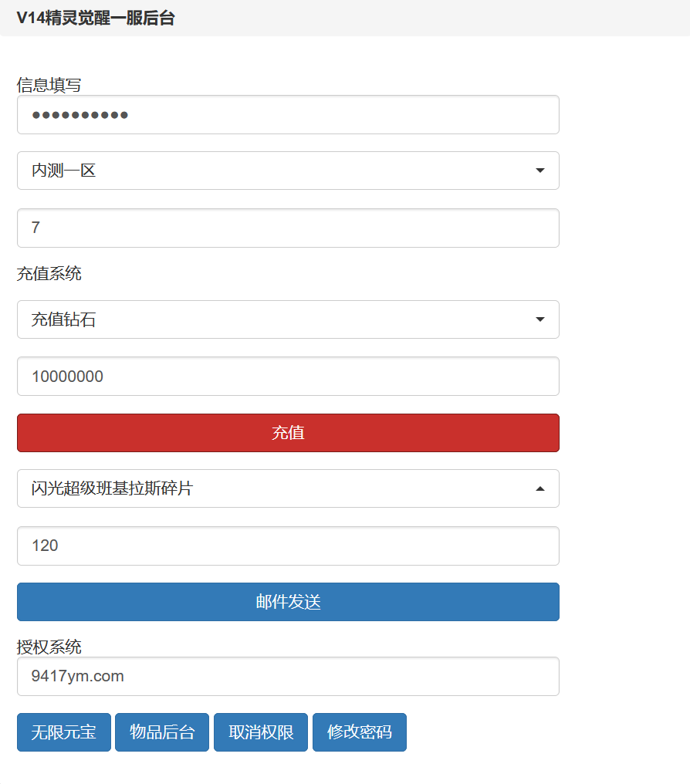The height and width of the screenshot is (784, 690).
Task: Click the 9417ym.com authorization input field
Action: 288,676
